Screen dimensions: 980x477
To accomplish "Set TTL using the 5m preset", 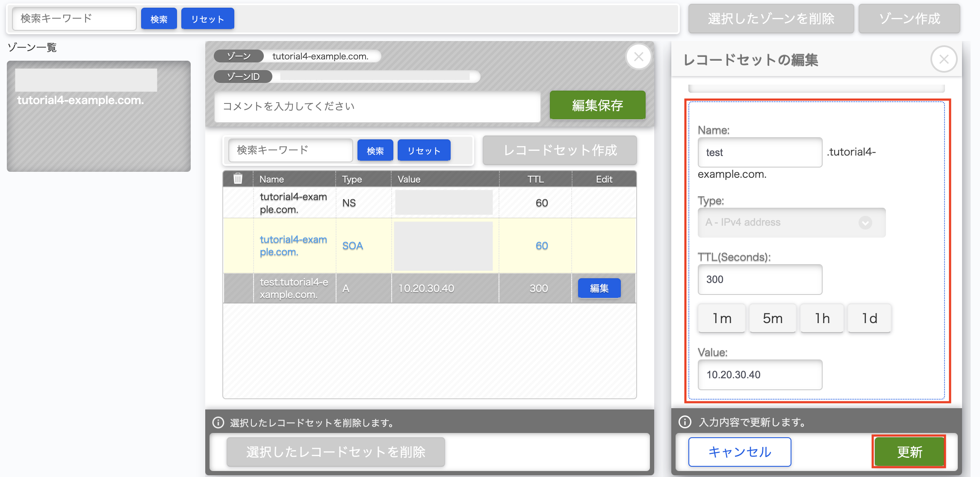I will pyautogui.click(x=773, y=318).
